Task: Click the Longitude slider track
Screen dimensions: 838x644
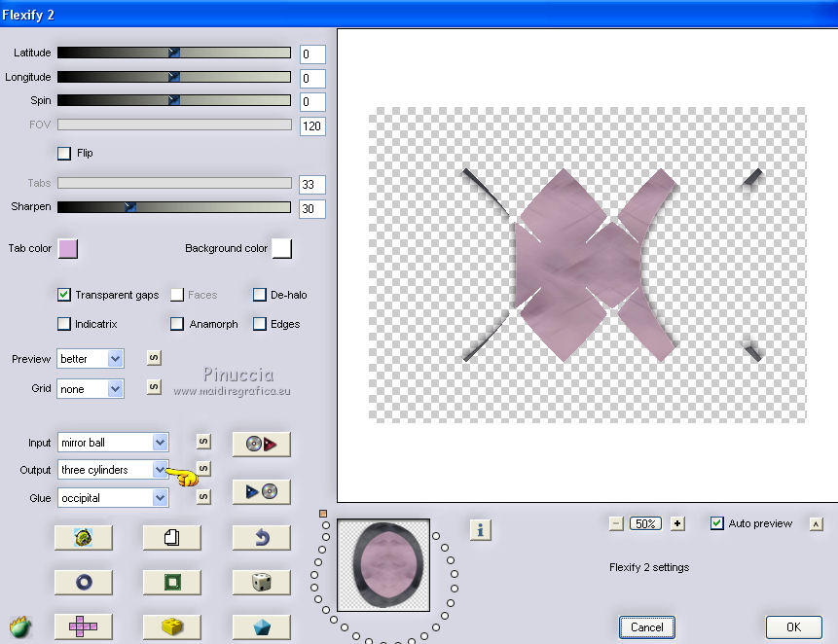Action: (x=174, y=77)
